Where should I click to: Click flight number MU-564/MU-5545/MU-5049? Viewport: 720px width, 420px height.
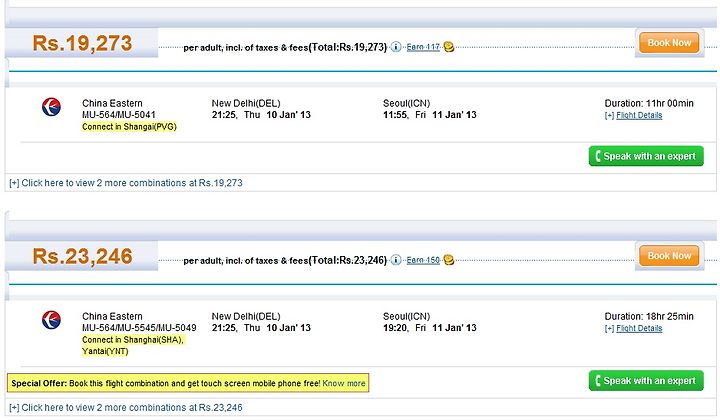click(x=139, y=328)
